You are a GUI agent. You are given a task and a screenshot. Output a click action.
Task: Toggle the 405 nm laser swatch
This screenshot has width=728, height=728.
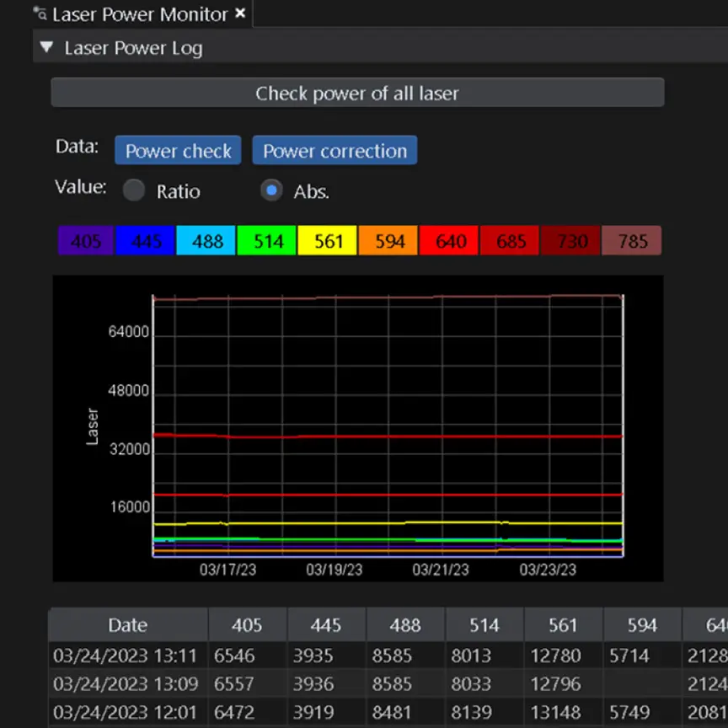pyautogui.click(x=86, y=241)
